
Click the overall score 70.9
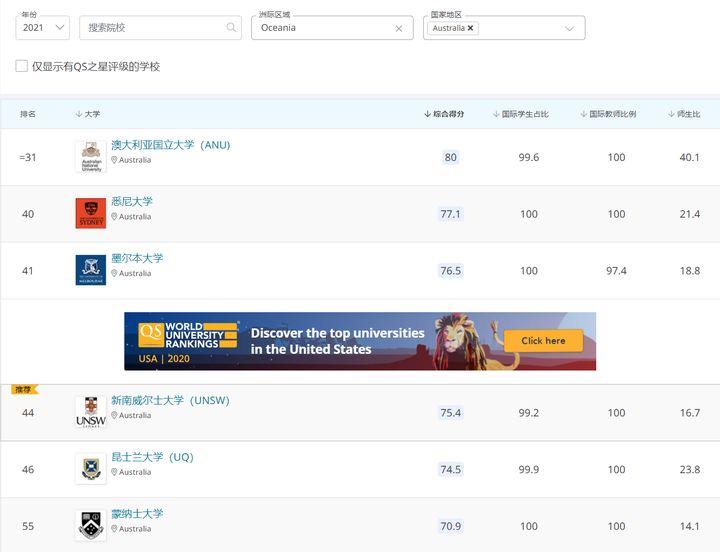point(450,526)
